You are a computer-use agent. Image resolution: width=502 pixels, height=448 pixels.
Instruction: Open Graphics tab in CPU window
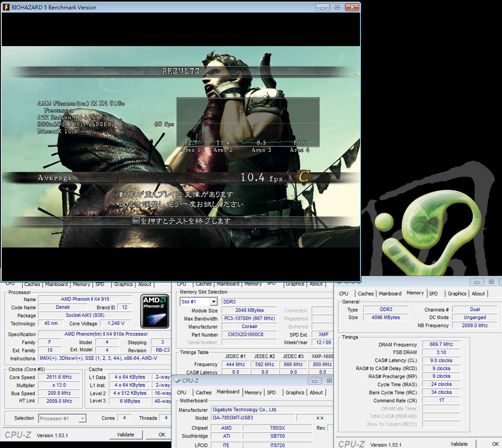coord(123,284)
